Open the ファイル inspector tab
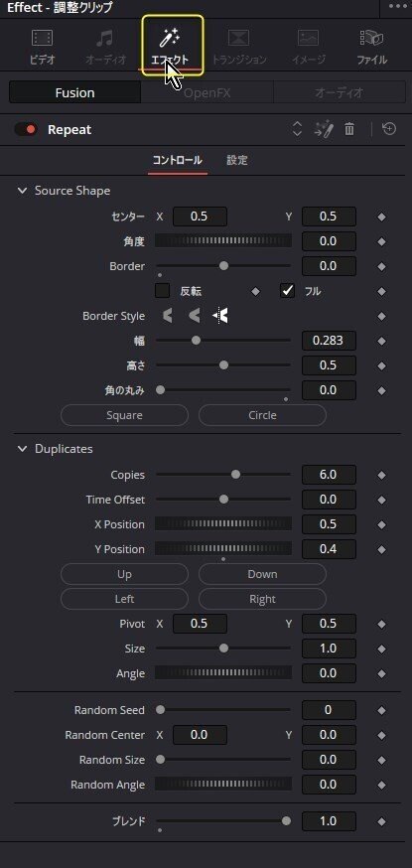 pyautogui.click(x=371, y=47)
